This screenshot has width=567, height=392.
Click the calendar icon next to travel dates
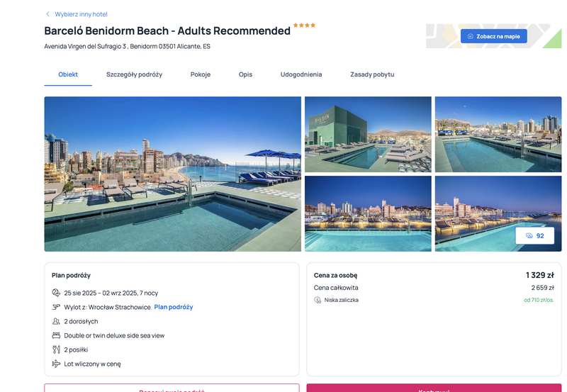tap(56, 293)
